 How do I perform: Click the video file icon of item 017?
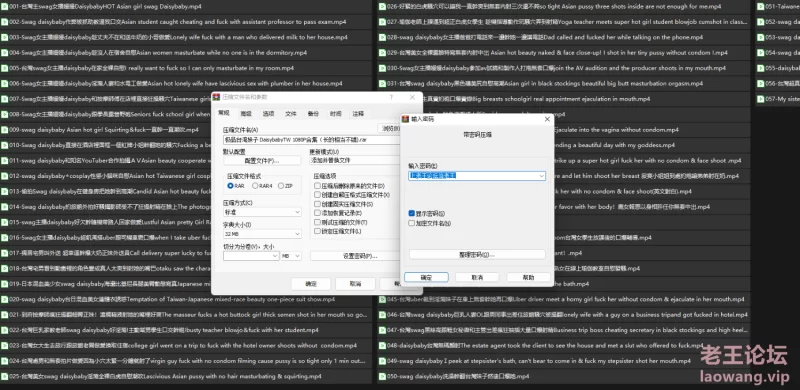(x=5, y=253)
